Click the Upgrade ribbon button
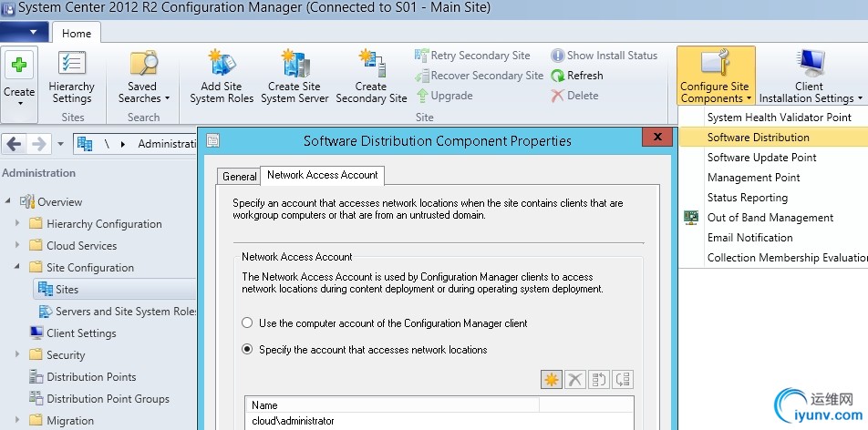This screenshot has height=430, width=868. [x=445, y=95]
